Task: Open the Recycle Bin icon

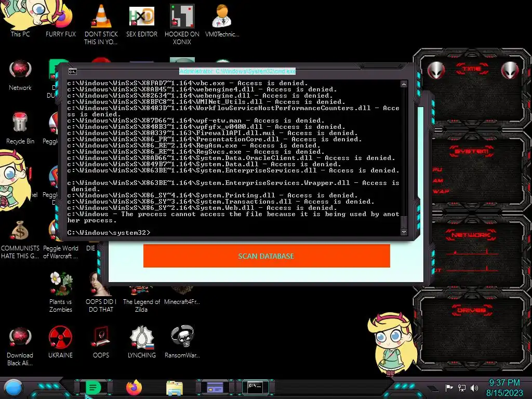Action: 20,128
